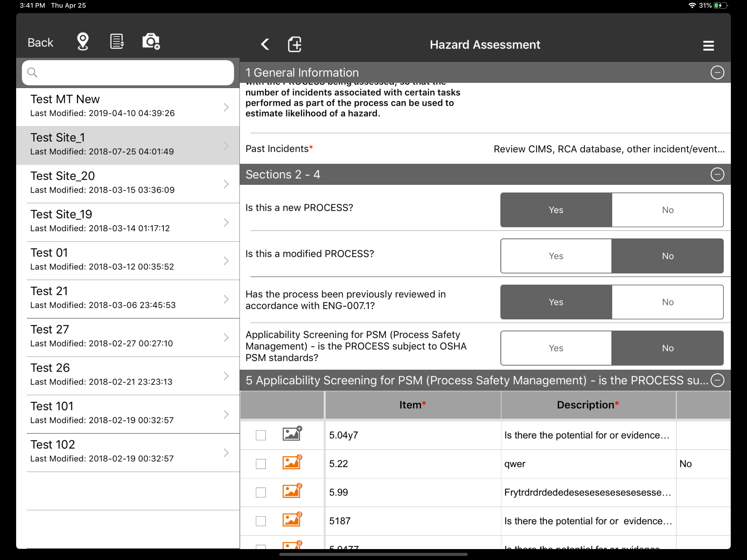Tap the Back button

pyautogui.click(x=40, y=43)
